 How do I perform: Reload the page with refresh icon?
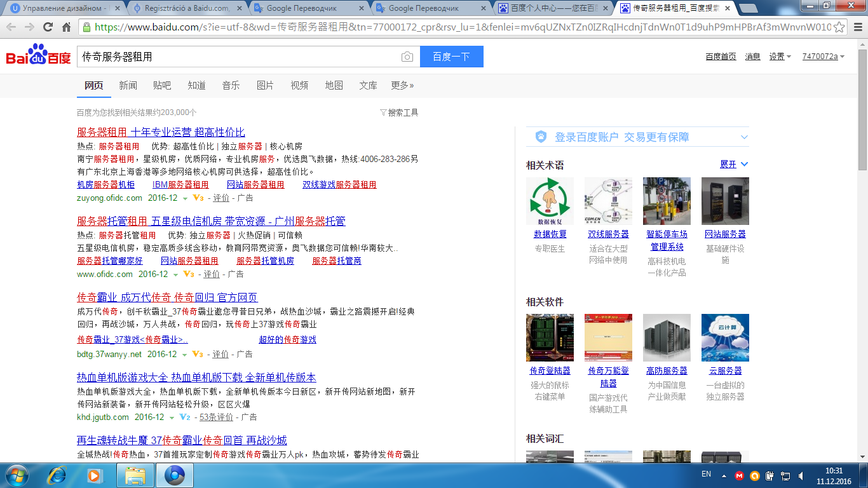(x=48, y=27)
